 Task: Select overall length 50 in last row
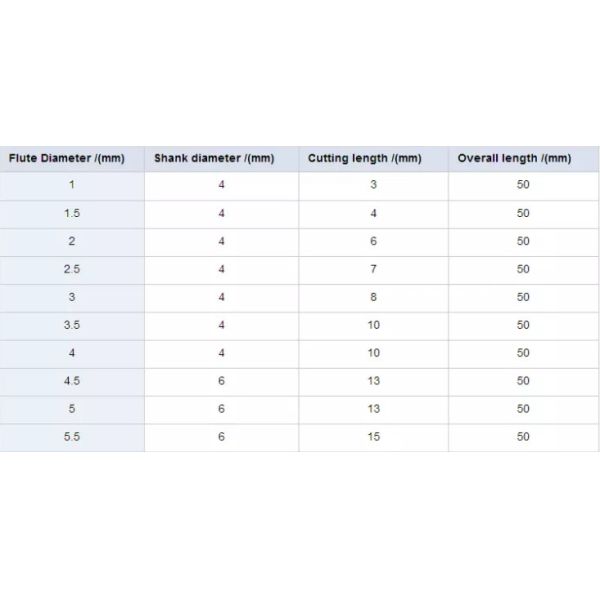tap(523, 437)
